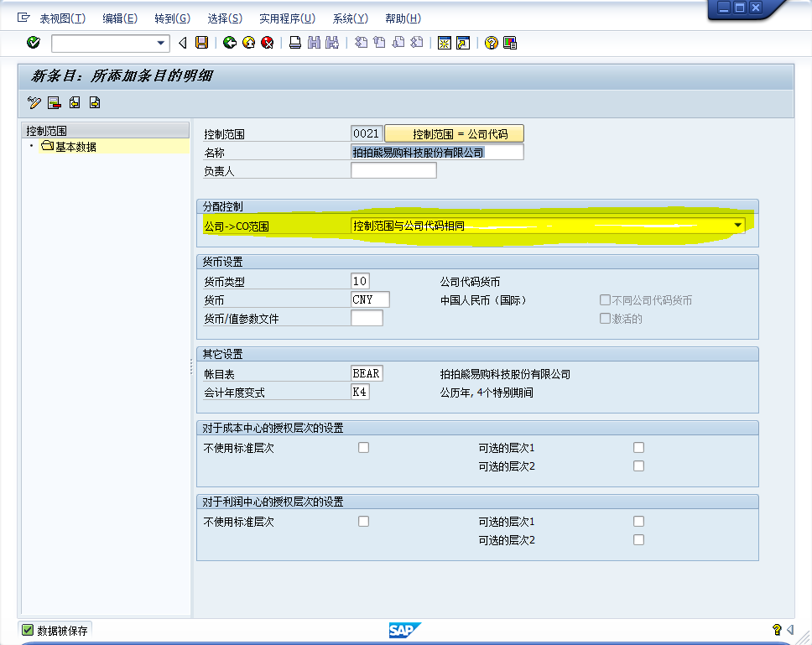Open Customize Local Layout monitor icon

tap(510, 43)
